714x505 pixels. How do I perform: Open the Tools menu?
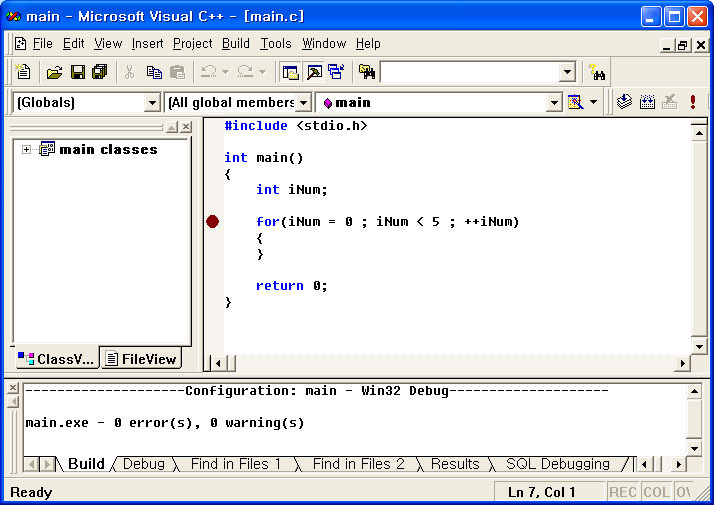tap(275, 44)
